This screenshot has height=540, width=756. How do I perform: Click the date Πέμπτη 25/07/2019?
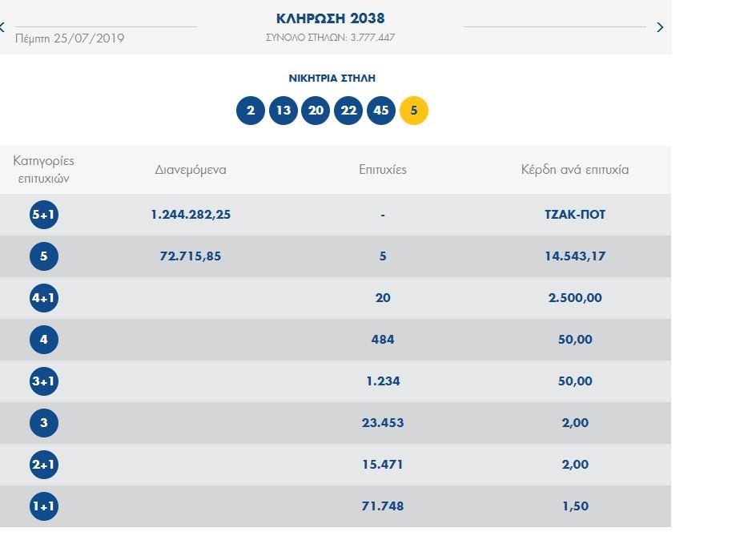click(x=70, y=38)
